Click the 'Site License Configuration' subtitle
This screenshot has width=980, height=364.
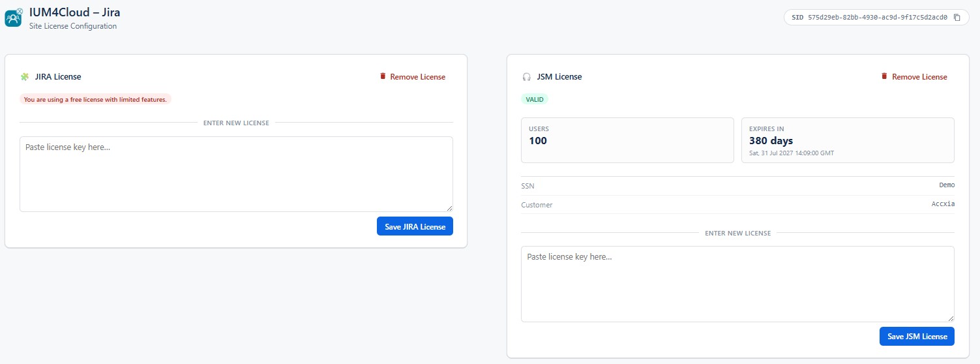[x=73, y=27]
